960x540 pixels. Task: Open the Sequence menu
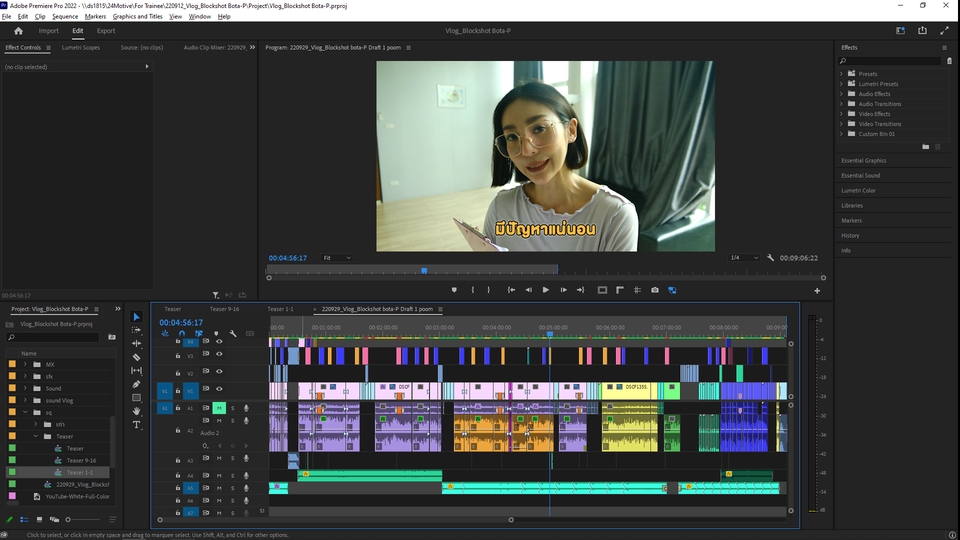pos(65,17)
